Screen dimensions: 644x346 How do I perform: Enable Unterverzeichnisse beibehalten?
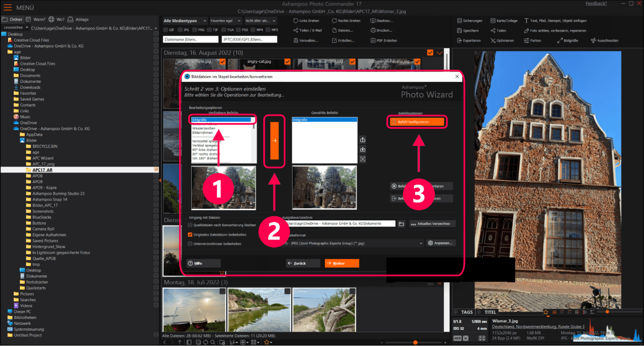(x=190, y=243)
